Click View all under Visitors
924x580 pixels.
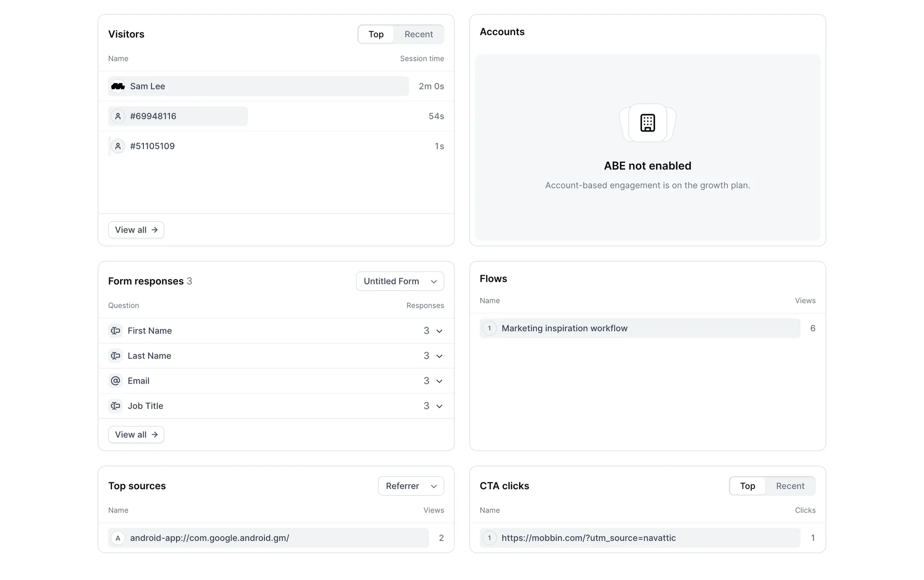coord(136,230)
